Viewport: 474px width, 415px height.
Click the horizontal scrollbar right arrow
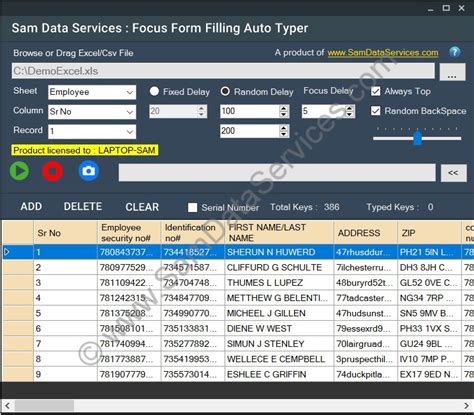click(467, 406)
